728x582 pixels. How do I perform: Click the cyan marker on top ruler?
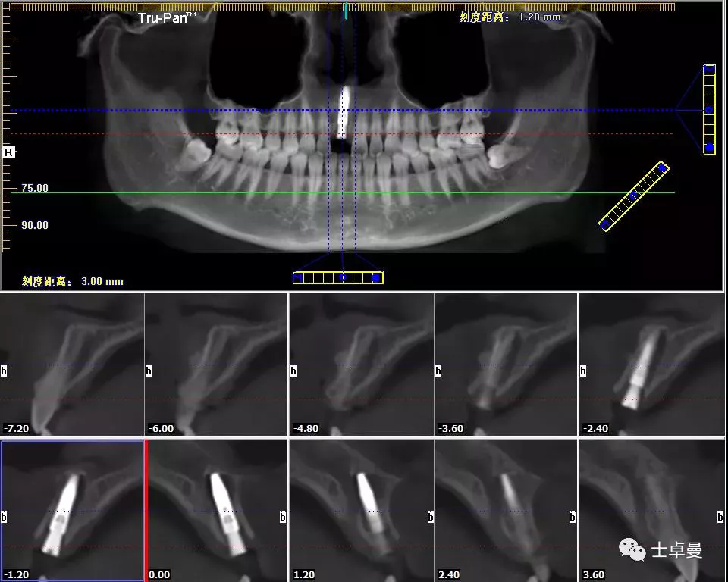click(346, 11)
